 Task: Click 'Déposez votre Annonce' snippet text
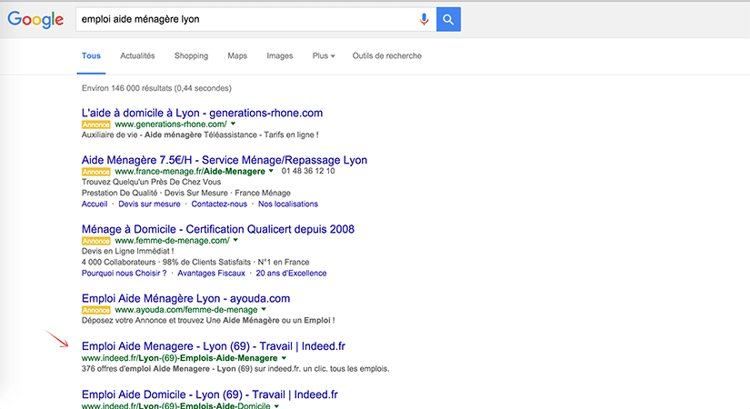[x=208, y=321]
